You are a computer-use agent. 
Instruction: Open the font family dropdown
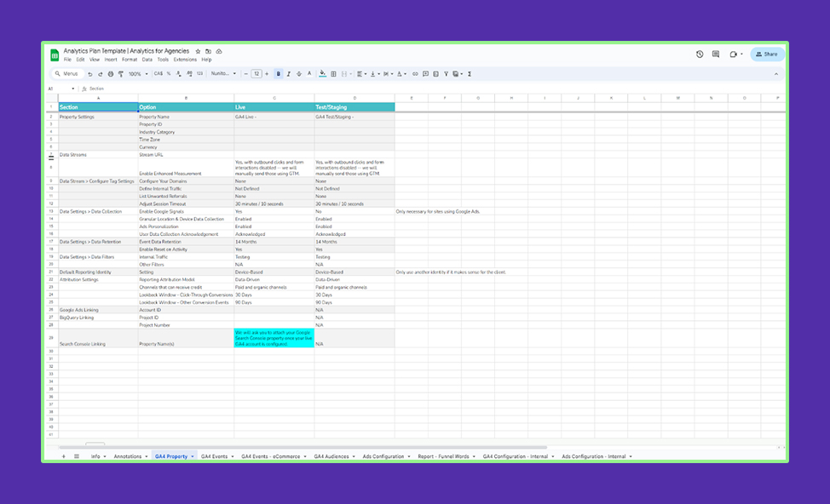(x=222, y=74)
